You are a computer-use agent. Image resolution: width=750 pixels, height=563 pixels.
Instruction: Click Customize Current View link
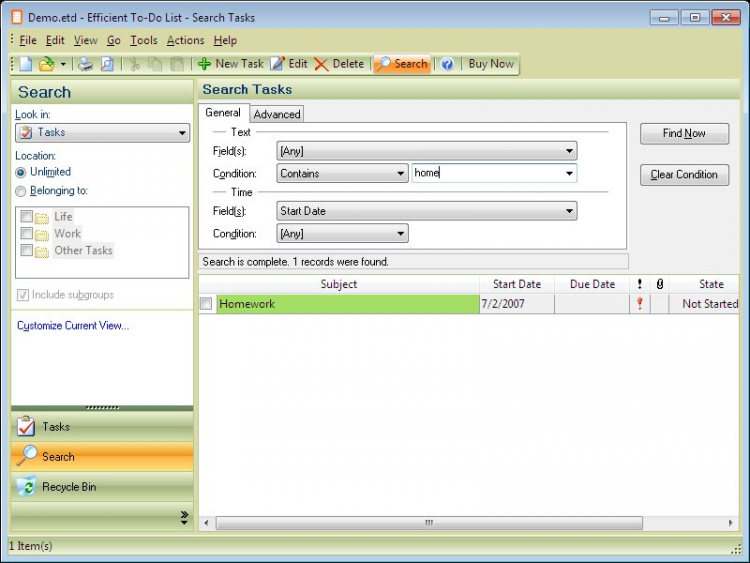73,326
